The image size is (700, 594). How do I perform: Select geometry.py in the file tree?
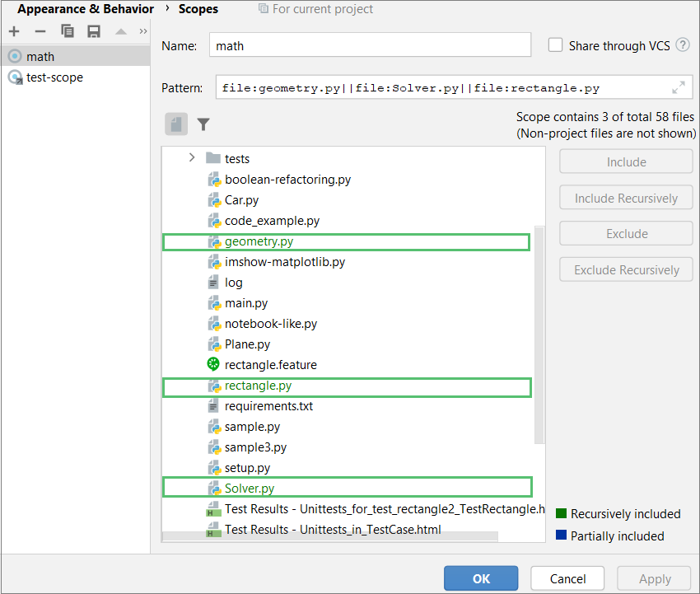[255, 241]
